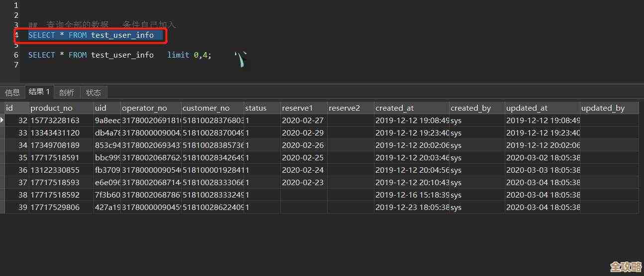Select reserve1 cell 2020-02-25
Viewport: 644px width, 276px height.
(x=304, y=158)
